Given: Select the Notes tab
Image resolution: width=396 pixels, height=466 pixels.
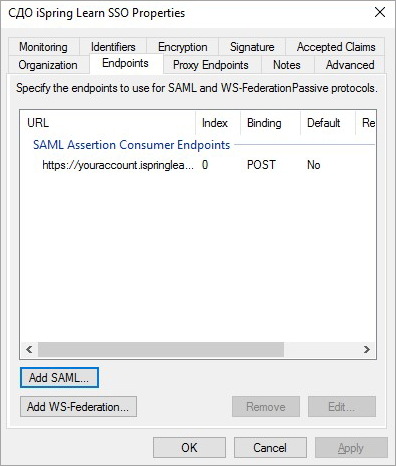Looking at the screenshot, I should 287,65.
